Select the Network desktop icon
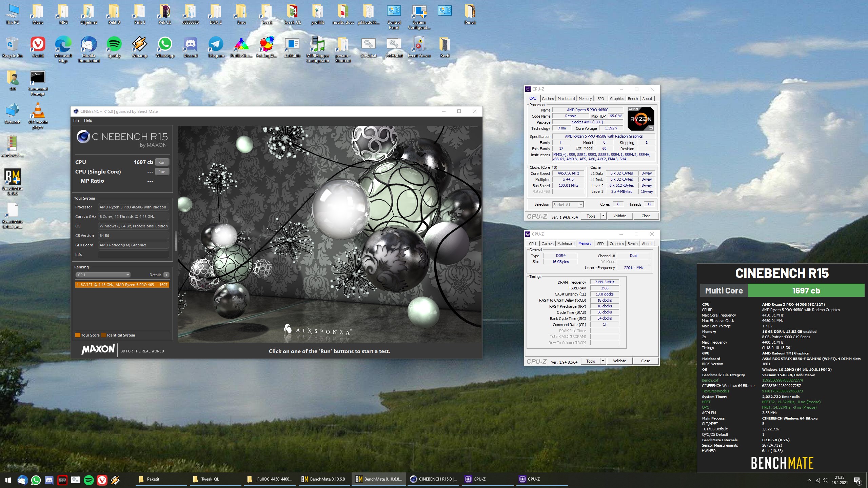 pos(13,114)
